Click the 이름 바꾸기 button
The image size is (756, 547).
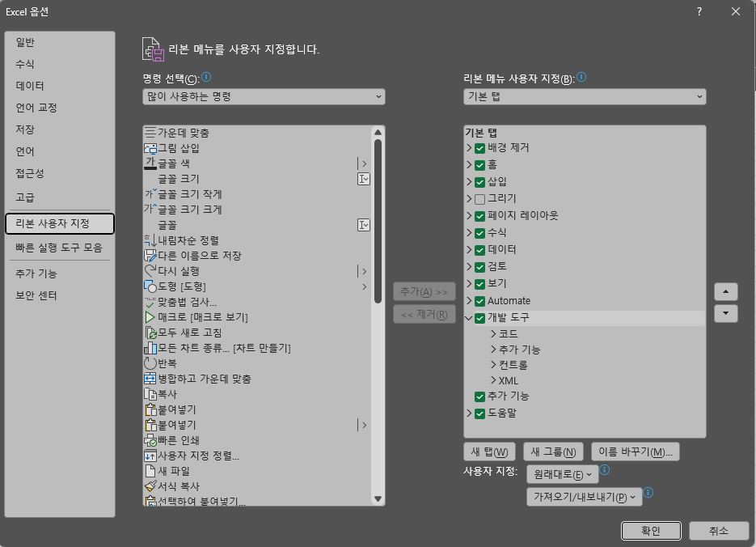(635, 452)
